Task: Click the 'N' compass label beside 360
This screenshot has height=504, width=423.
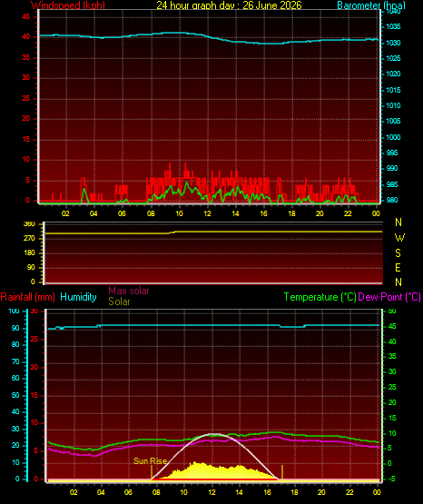Action: [398, 222]
